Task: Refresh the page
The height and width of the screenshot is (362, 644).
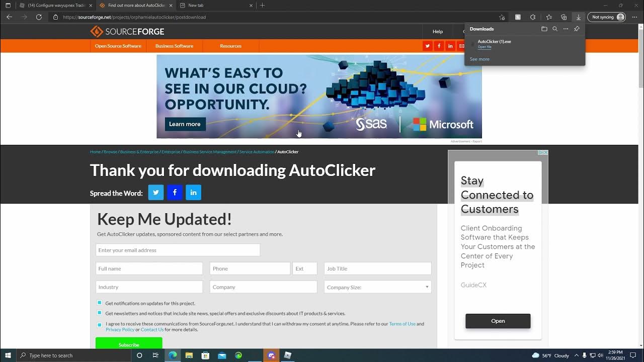Action: tap(39, 17)
